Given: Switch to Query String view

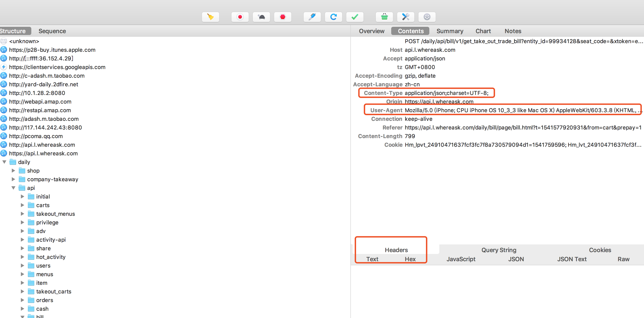Looking at the screenshot, I should point(499,250).
